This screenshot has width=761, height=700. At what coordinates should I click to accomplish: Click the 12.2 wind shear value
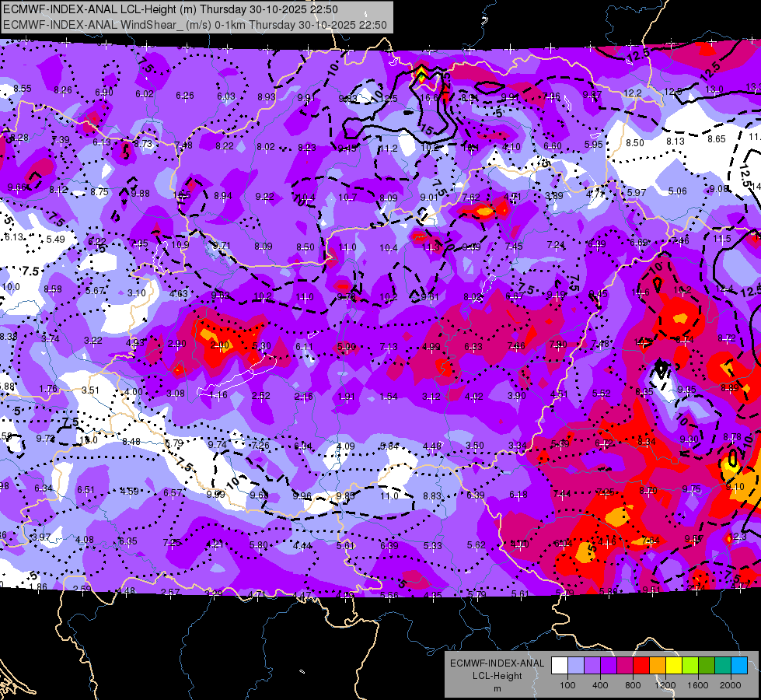(633, 93)
